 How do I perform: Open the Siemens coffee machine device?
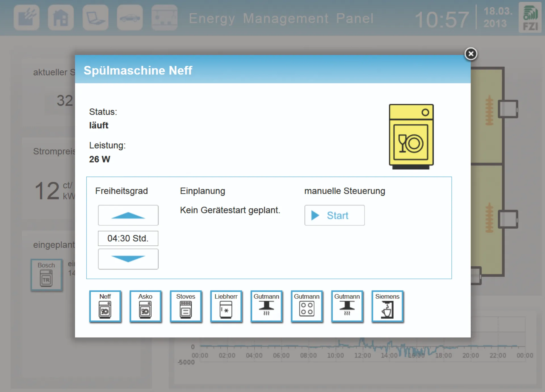point(387,306)
